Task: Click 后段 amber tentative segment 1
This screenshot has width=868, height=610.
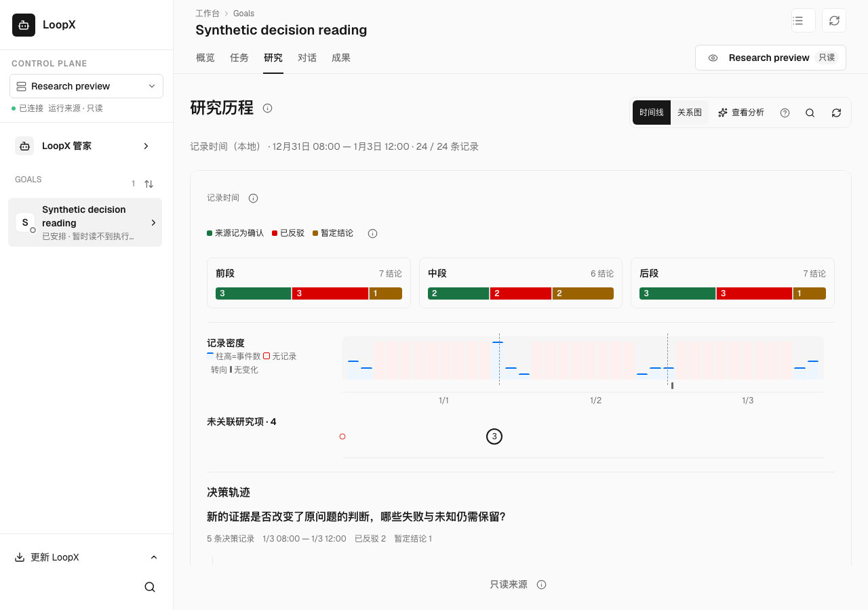Action: [x=810, y=293]
